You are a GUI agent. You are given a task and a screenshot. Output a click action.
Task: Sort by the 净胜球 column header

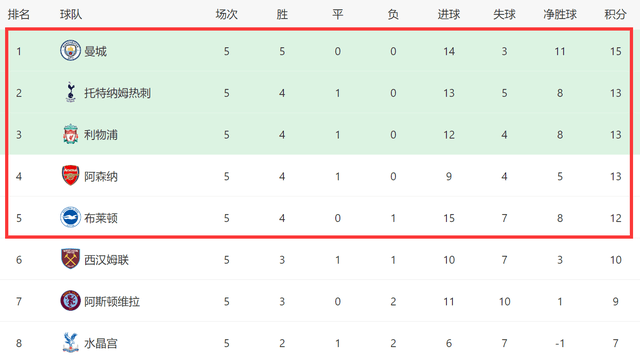coord(560,15)
